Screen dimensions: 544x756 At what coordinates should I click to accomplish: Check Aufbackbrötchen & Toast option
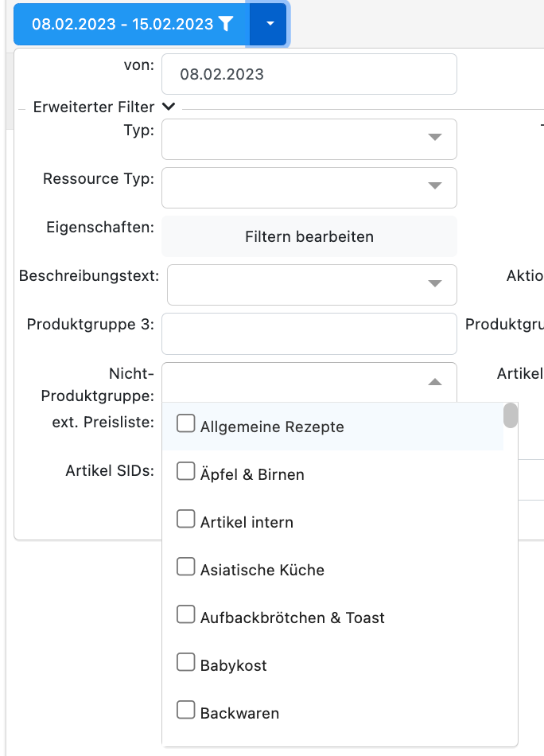click(185, 615)
